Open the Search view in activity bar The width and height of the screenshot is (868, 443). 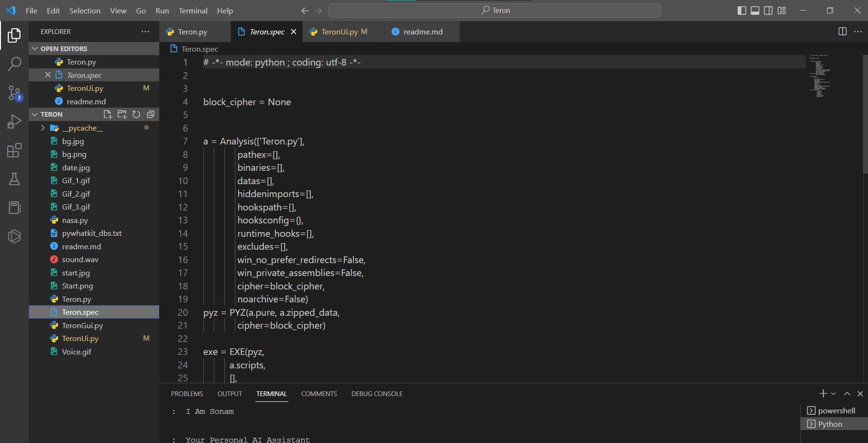pos(14,64)
